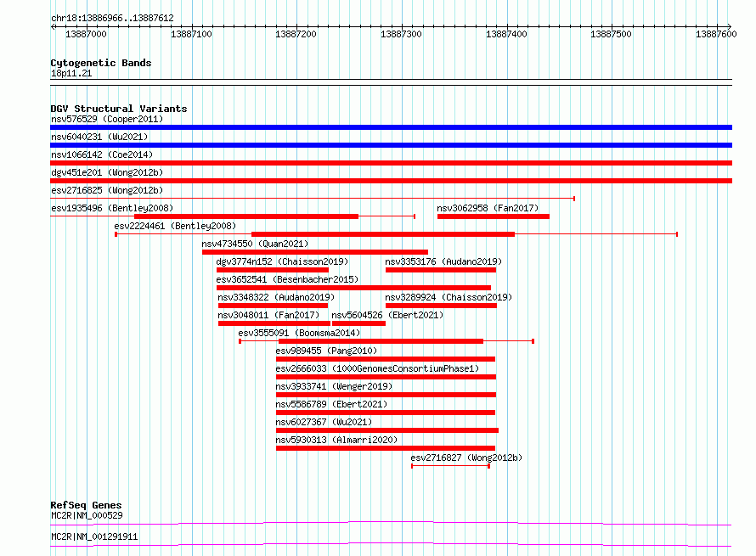Select nsv5930313 (Almarri2020) label
This screenshot has height=556, width=756.
tap(336, 440)
